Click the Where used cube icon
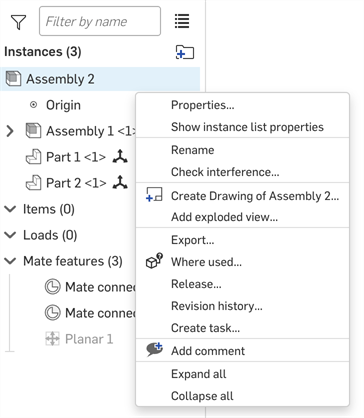This screenshot has width=364, height=418. (x=154, y=261)
